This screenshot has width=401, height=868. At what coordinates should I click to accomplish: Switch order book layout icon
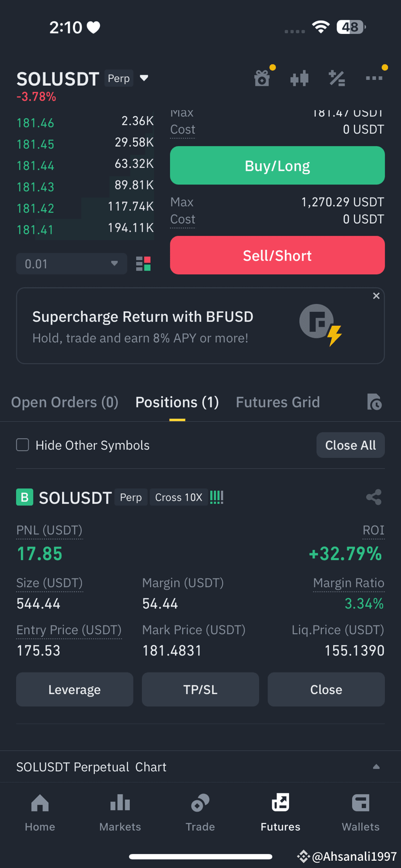[143, 264]
